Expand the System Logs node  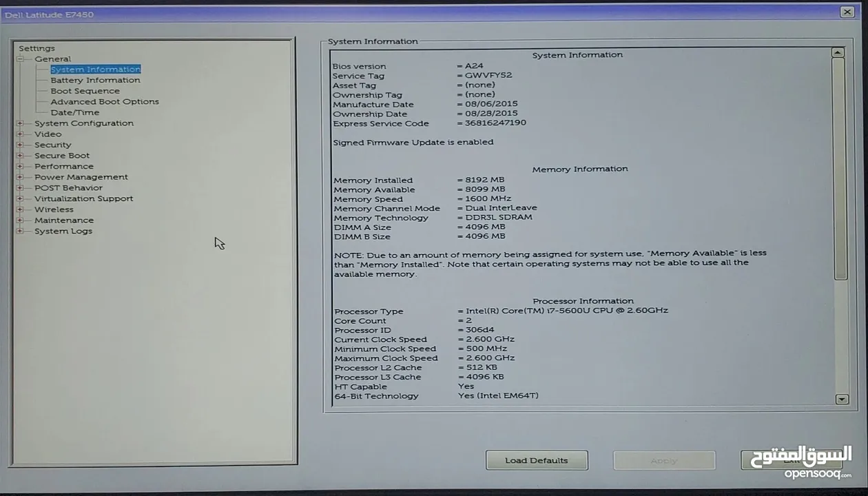point(20,231)
